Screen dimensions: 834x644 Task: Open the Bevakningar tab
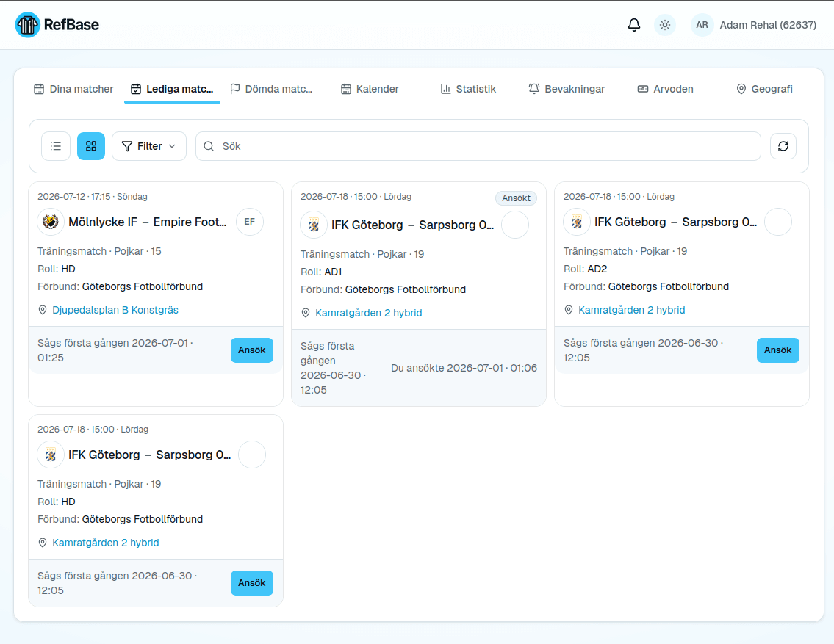click(x=567, y=89)
